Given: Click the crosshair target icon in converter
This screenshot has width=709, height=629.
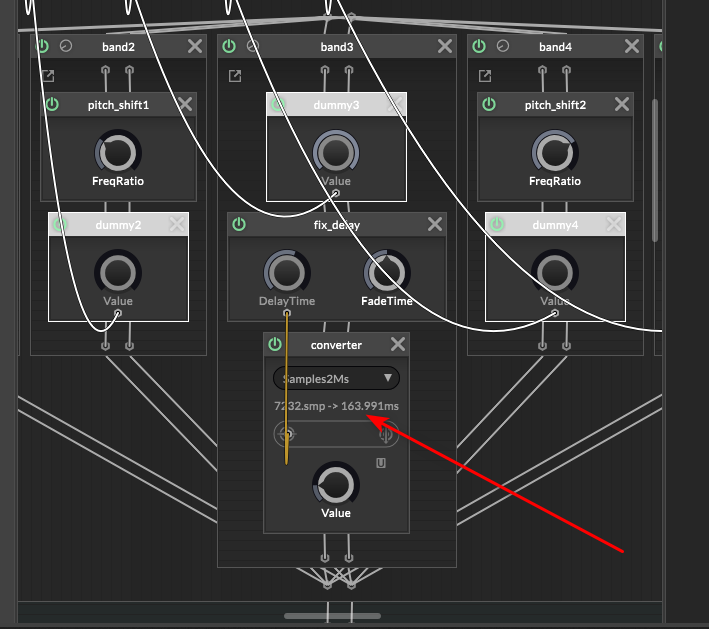Looking at the screenshot, I should pos(286,435).
